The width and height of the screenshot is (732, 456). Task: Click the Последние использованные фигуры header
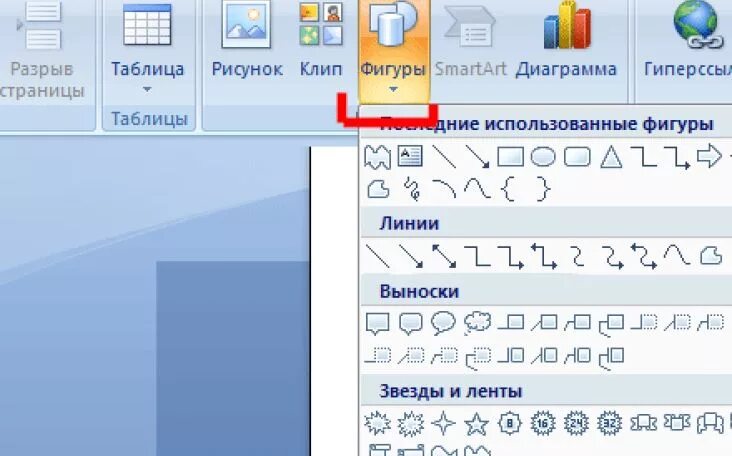point(546,124)
